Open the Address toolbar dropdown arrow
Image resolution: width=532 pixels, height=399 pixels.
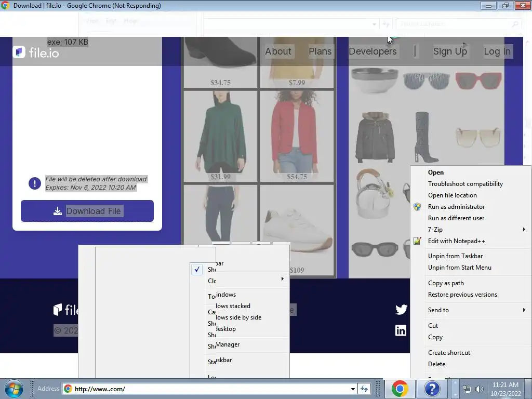pos(353,389)
